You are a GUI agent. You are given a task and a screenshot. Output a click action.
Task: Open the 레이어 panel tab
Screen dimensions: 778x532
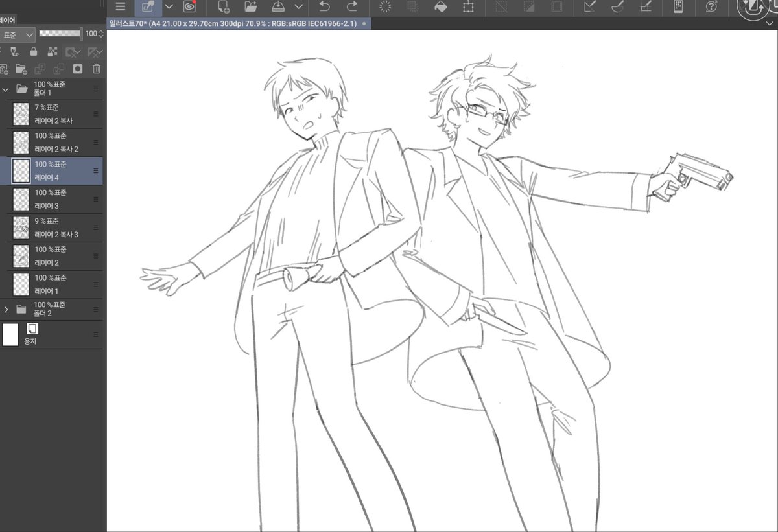point(8,21)
